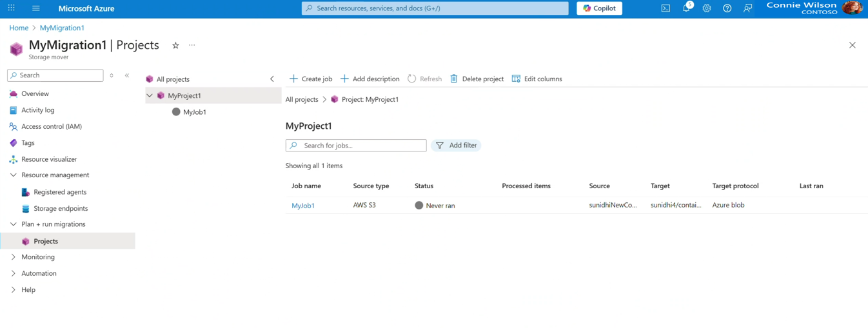Collapse the projects tree panel

(272, 79)
